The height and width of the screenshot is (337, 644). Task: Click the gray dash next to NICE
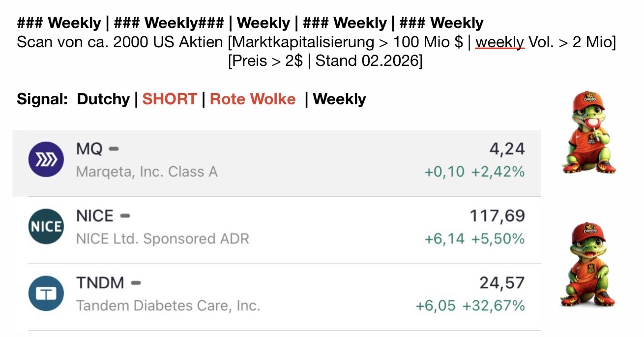(x=125, y=215)
